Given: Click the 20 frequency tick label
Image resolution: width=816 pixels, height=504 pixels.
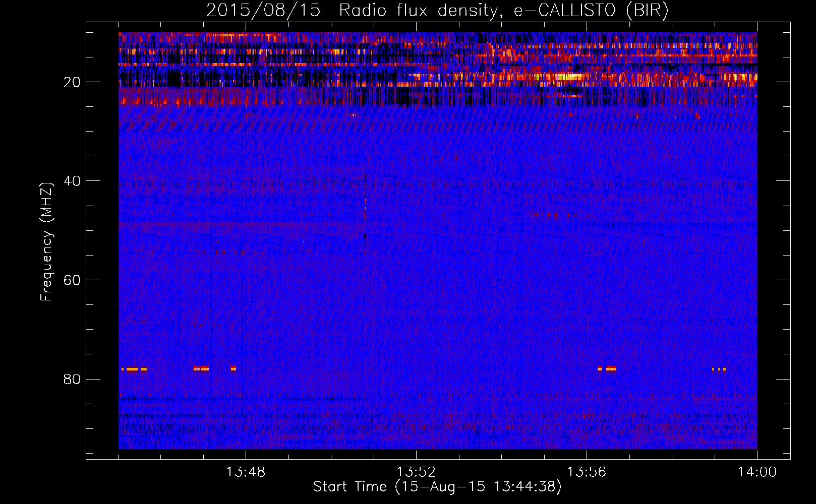Looking at the screenshot, I should coord(72,82).
